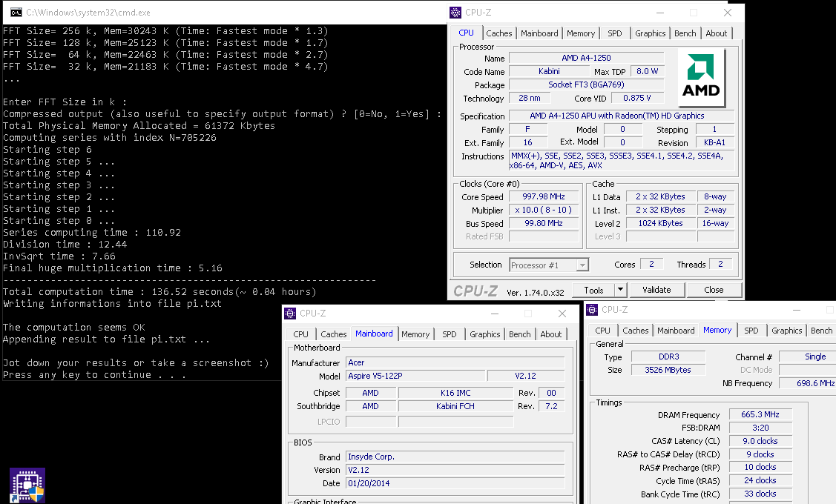Click the Max TDP value 8.0 W
This screenshot has height=504, width=836.
(648, 71)
